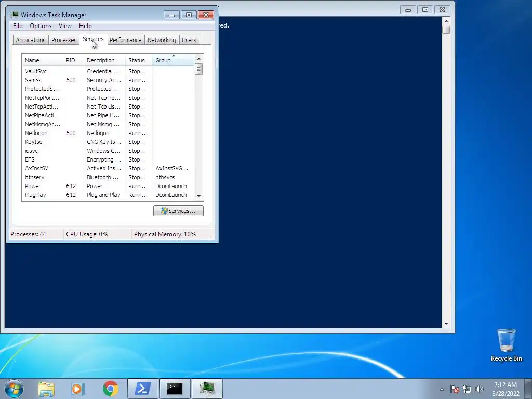Viewport: 532px width, 399px height.
Task: Sort services by Name column
Action: 43,60
